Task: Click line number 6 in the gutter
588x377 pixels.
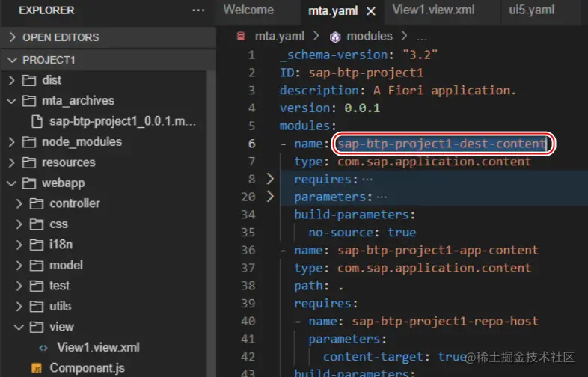Action: coord(251,144)
